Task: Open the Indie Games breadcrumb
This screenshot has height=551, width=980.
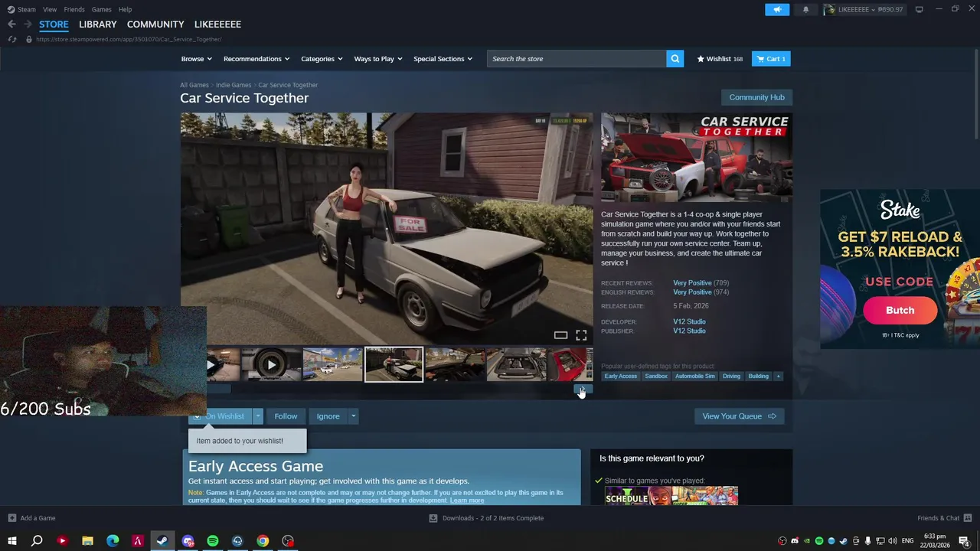Action: [x=234, y=85]
